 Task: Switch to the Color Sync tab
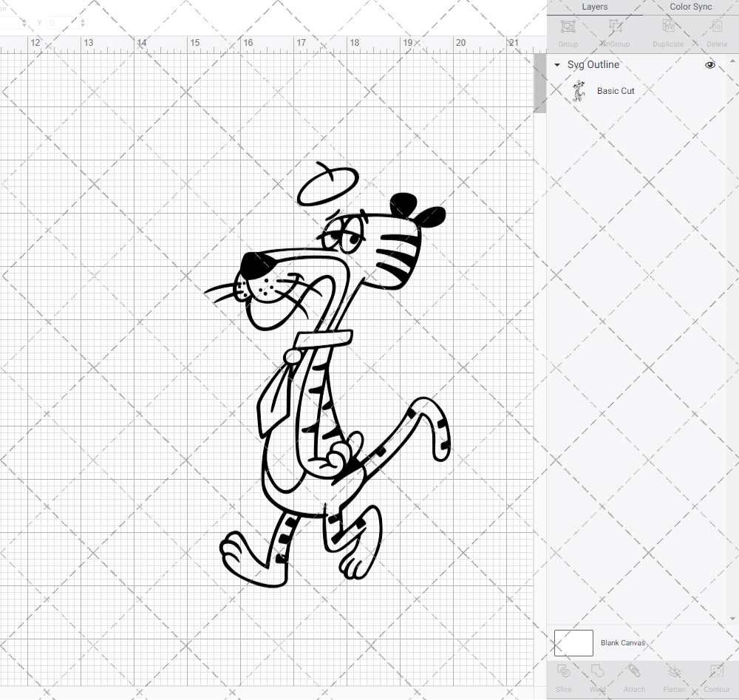(x=690, y=7)
